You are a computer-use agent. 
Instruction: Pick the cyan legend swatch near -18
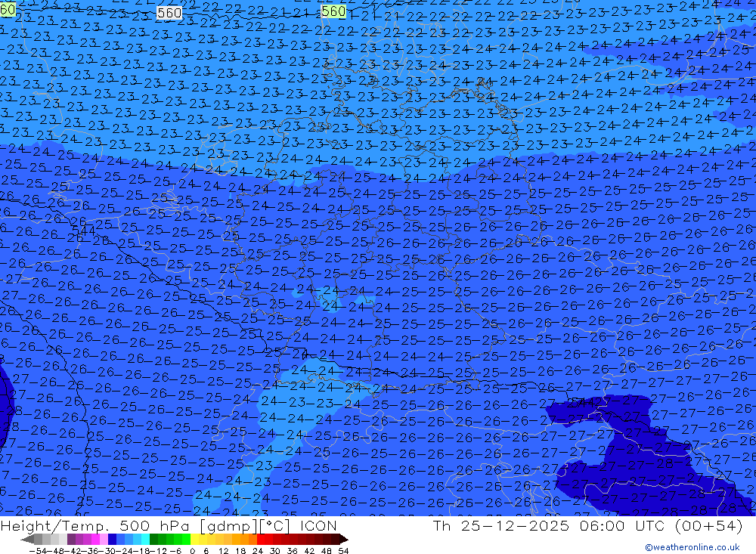(x=145, y=540)
